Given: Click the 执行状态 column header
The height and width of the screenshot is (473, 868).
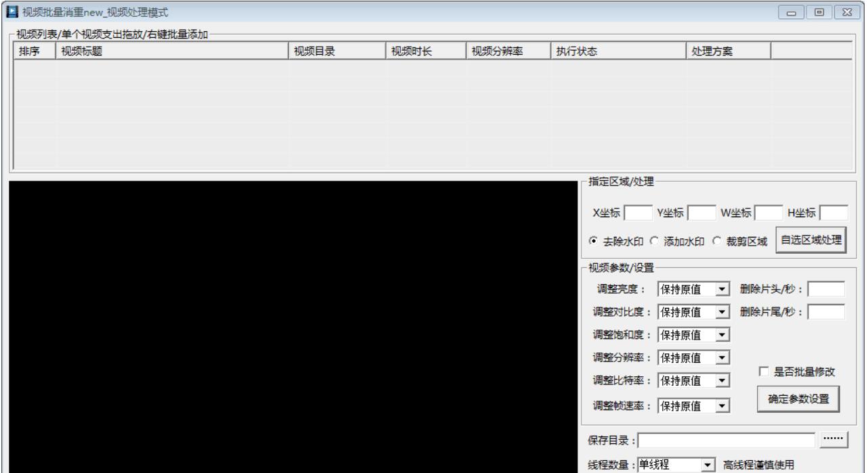Looking at the screenshot, I should pyautogui.click(x=619, y=51).
